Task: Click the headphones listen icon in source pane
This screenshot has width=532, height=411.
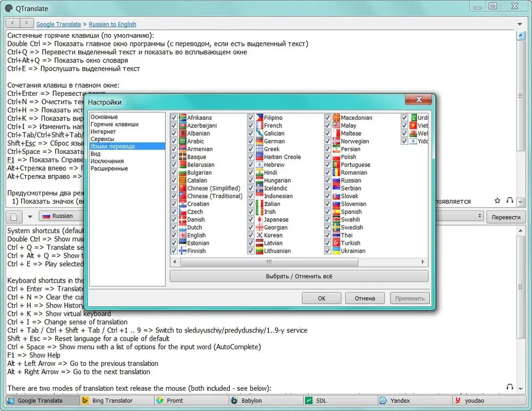Action: [510, 200]
